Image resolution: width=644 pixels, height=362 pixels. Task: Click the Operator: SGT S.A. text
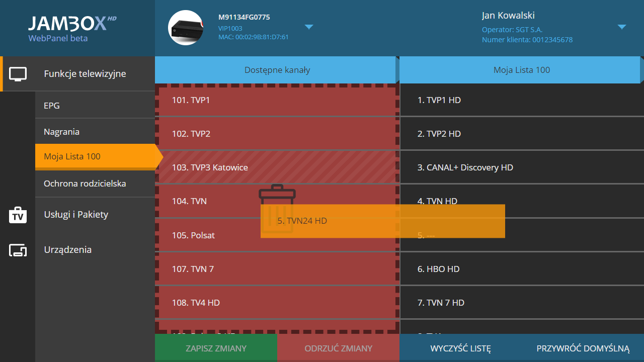(512, 30)
